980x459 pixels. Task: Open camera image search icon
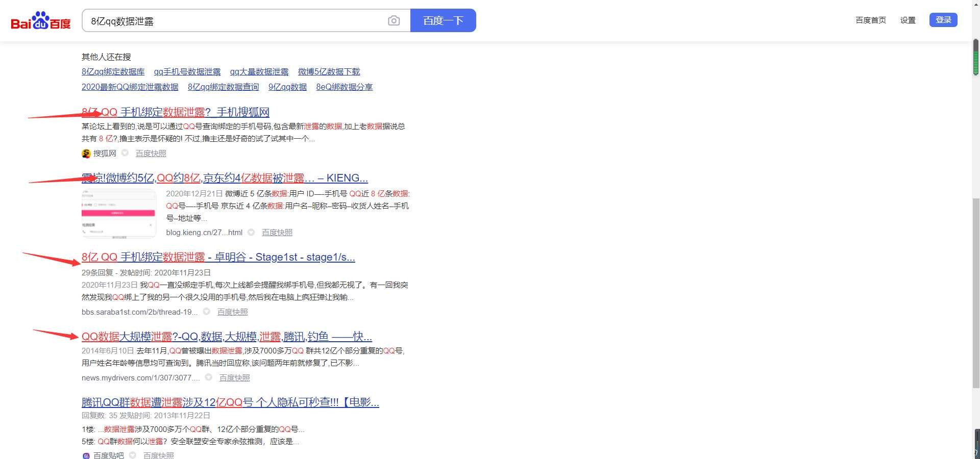[x=394, y=21]
